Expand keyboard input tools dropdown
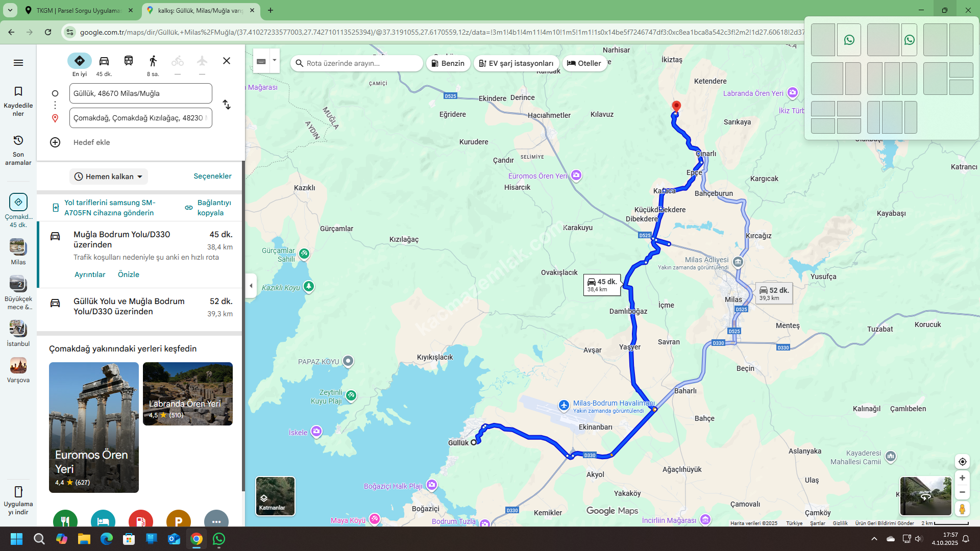 pyautogui.click(x=275, y=60)
